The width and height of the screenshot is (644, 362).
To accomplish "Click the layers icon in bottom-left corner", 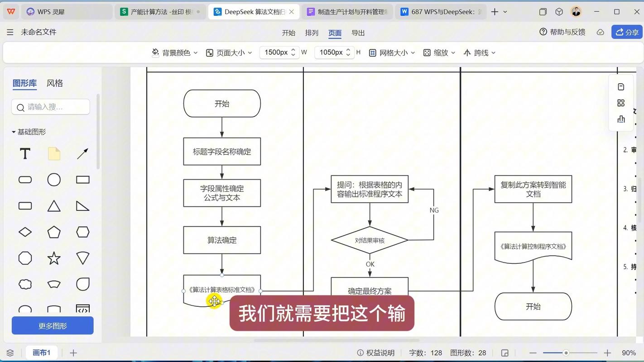I will (10, 352).
